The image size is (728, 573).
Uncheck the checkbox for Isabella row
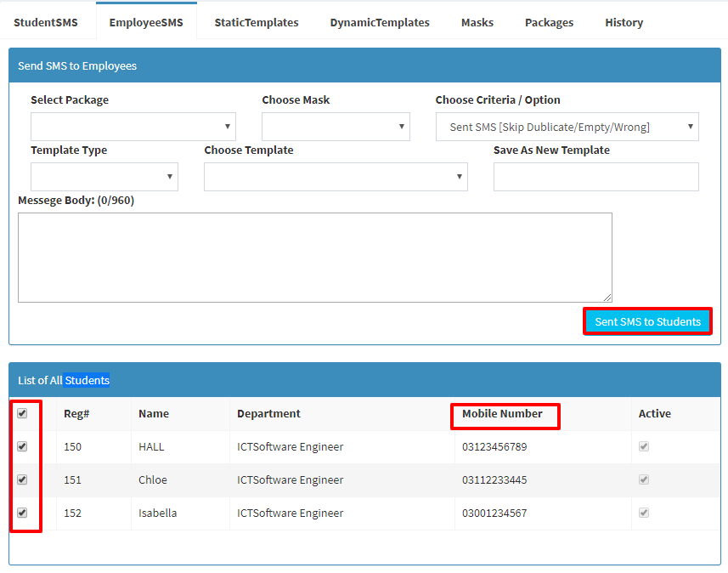(22, 513)
